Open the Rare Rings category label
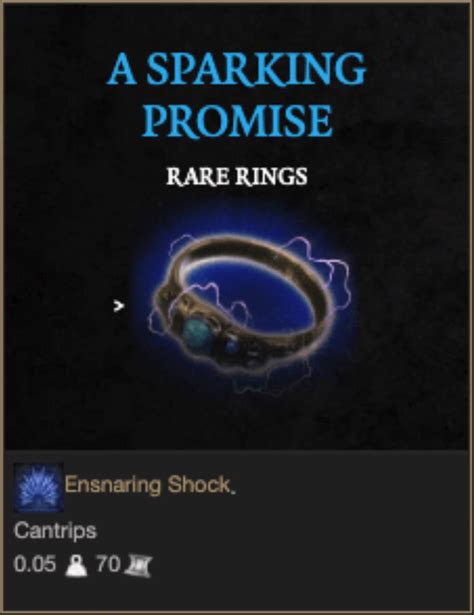This screenshot has height=615, width=474. [x=237, y=177]
